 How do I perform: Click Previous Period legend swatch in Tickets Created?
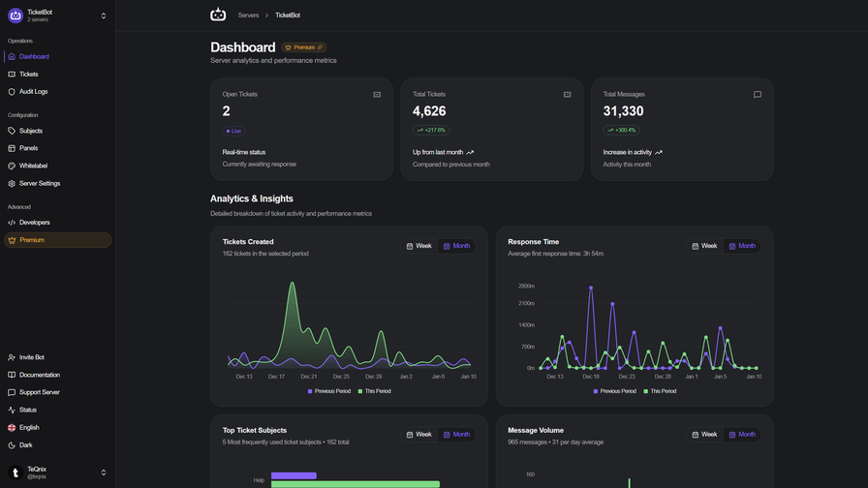click(310, 391)
